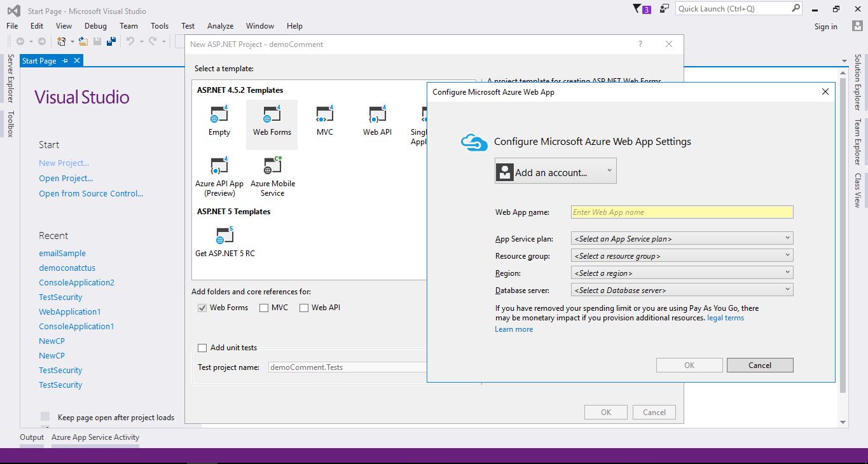Image resolution: width=868 pixels, height=464 pixels.
Task: Click the legal terms link
Action: [x=726, y=318]
